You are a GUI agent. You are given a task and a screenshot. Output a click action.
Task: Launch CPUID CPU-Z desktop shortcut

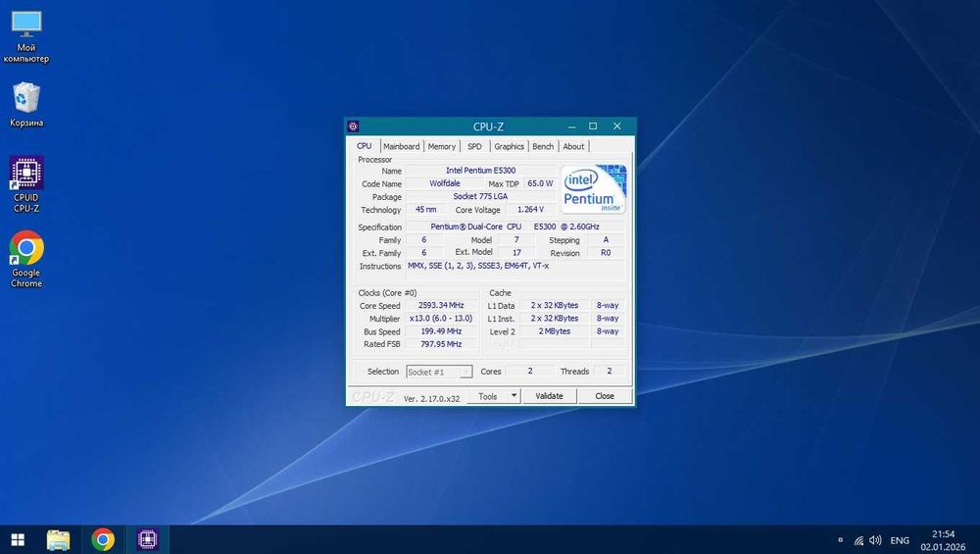pos(26,184)
